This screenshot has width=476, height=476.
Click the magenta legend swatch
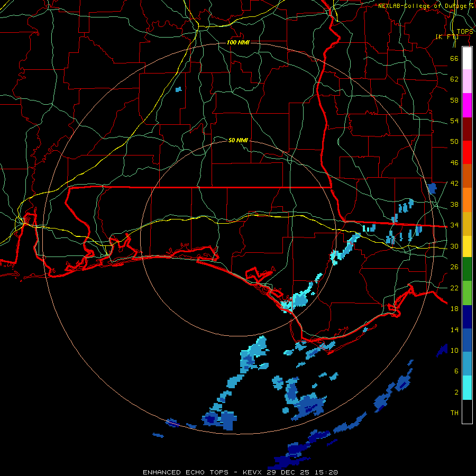[467, 105]
